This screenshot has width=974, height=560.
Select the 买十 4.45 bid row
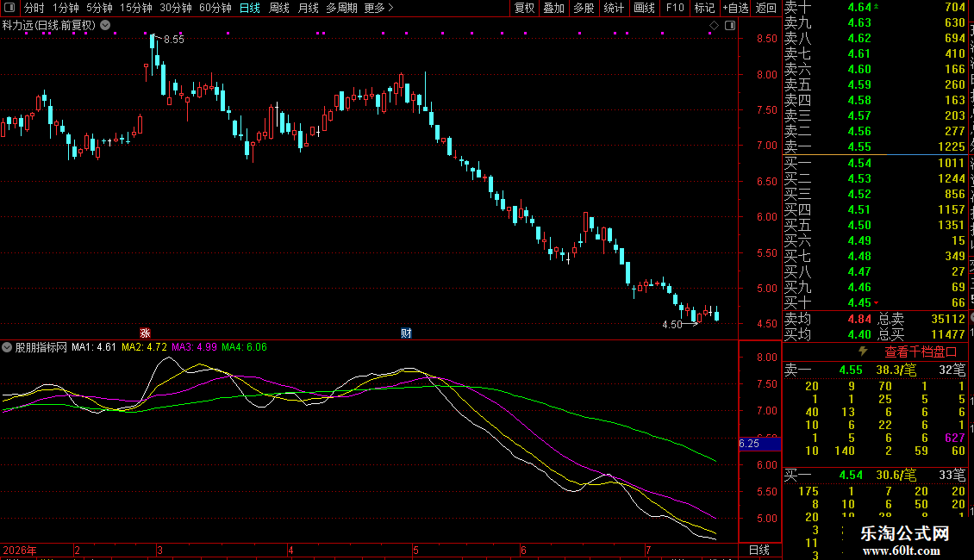tap(875, 303)
